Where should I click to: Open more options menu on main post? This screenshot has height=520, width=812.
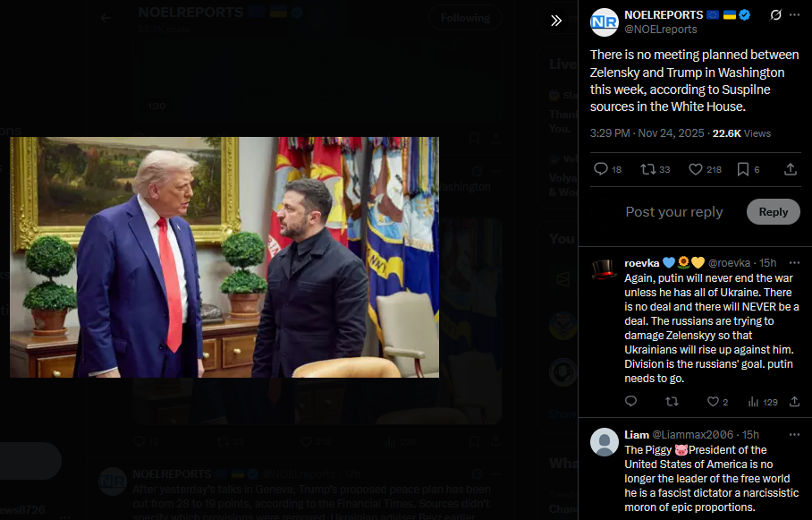pyautogui.click(x=794, y=15)
